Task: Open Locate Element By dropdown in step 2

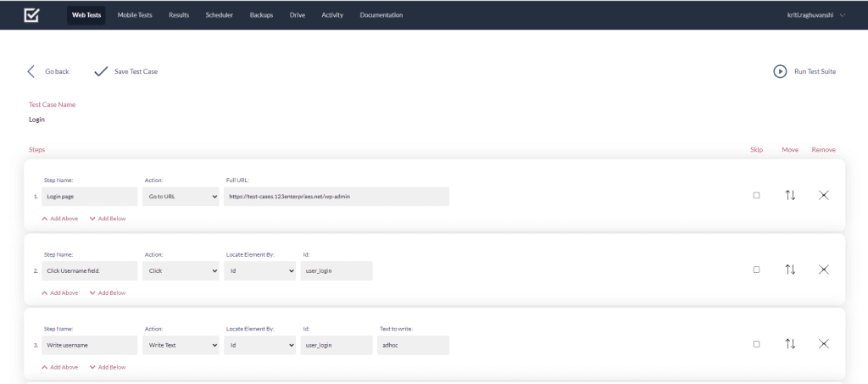Action: pos(259,270)
